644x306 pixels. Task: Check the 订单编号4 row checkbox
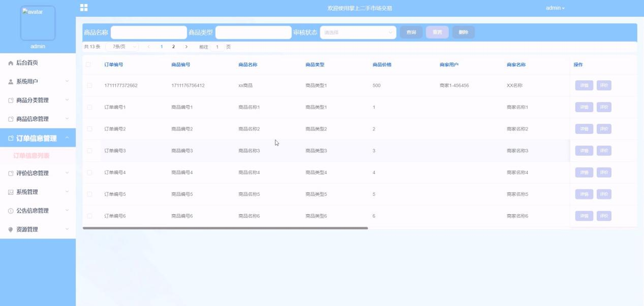pos(89,173)
